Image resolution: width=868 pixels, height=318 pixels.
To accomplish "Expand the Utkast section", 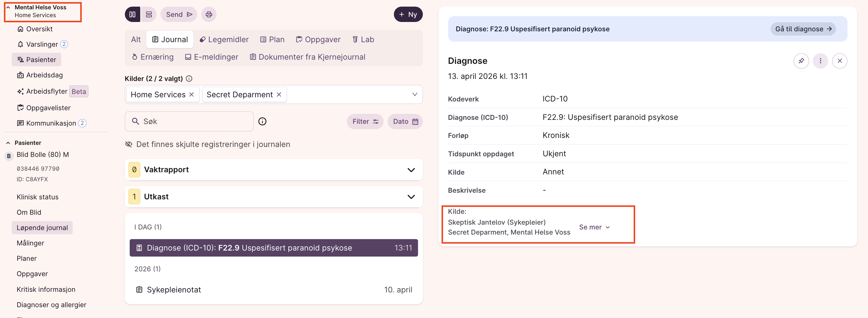I will tap(411, 197).
